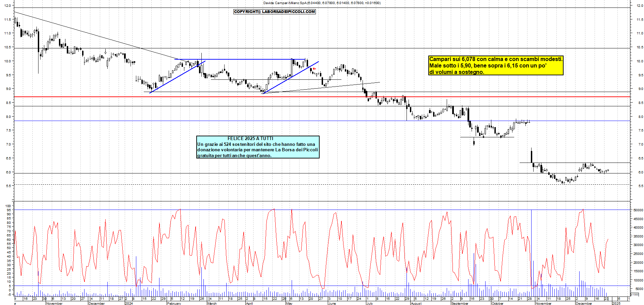Click the Davide Campari Milano SpA chart title
The image size is (644, 305).
click(x=322, y=3)
